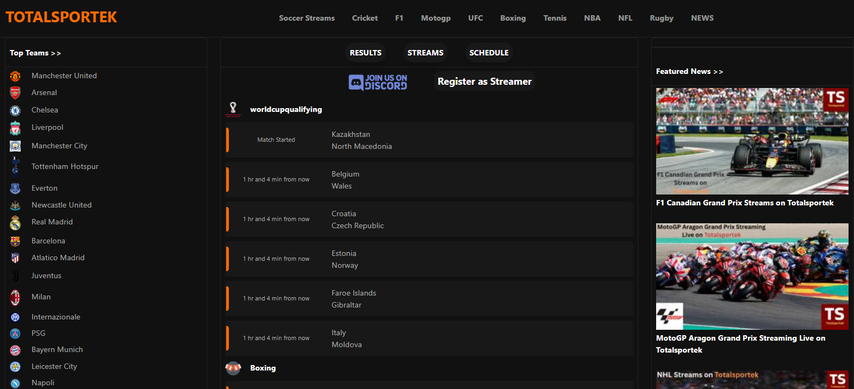Click the Milan crest icon
The height and width of the screenshot is (389, 854).
pos(15,297)
